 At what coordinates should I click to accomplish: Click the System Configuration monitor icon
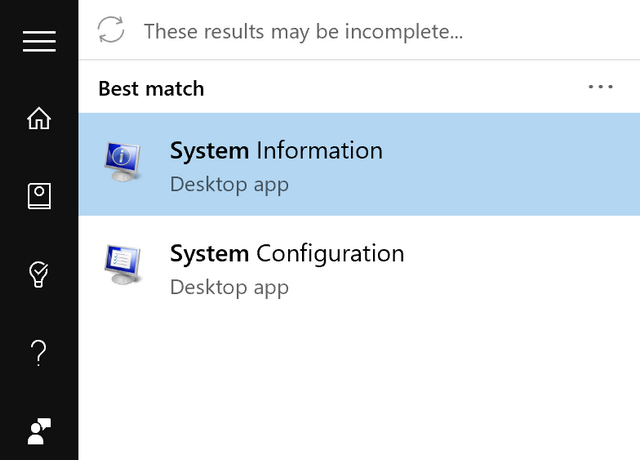(x=122, y=265)
